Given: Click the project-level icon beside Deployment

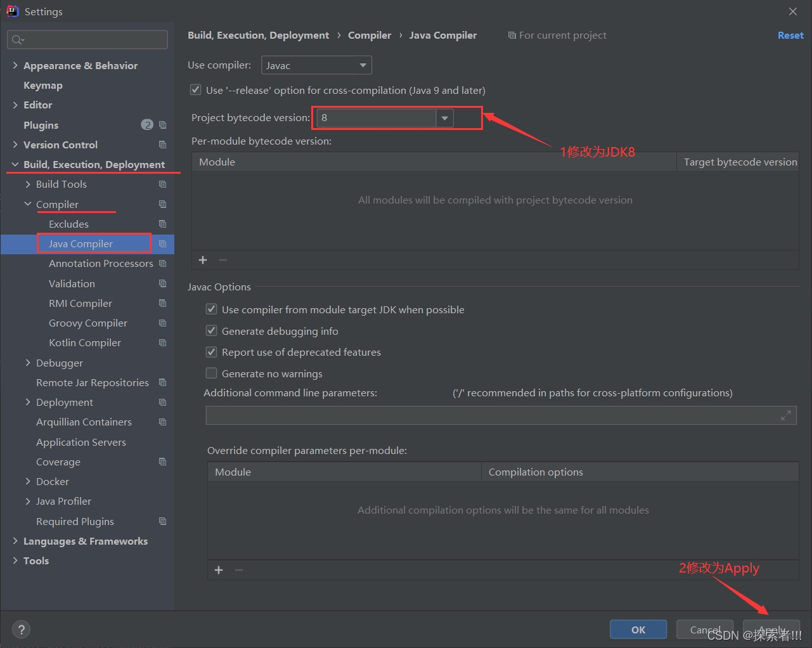Looking at the screenshot, I should (163, 402).
